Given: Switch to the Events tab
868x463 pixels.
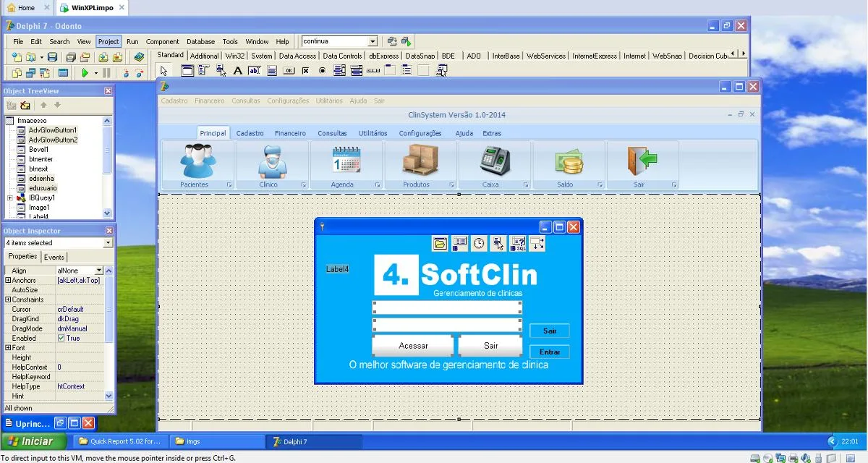Looking at the screenshot, I should click(54, 257).
